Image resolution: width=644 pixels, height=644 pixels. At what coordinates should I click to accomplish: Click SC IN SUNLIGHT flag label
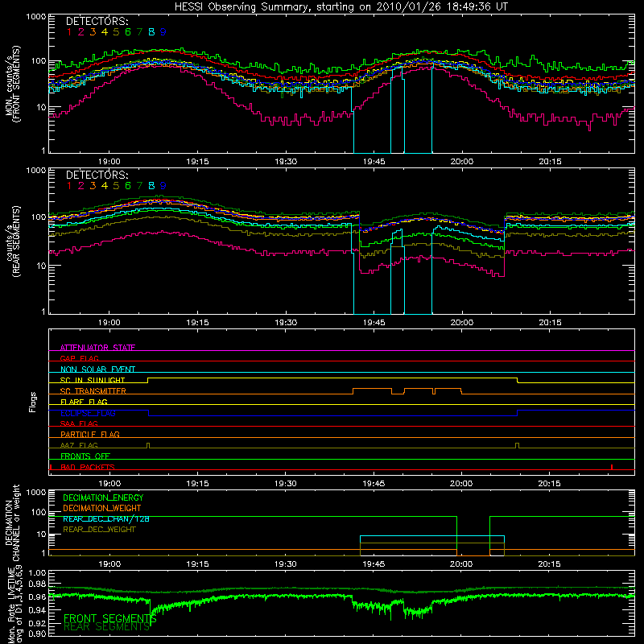coord(93,380)
